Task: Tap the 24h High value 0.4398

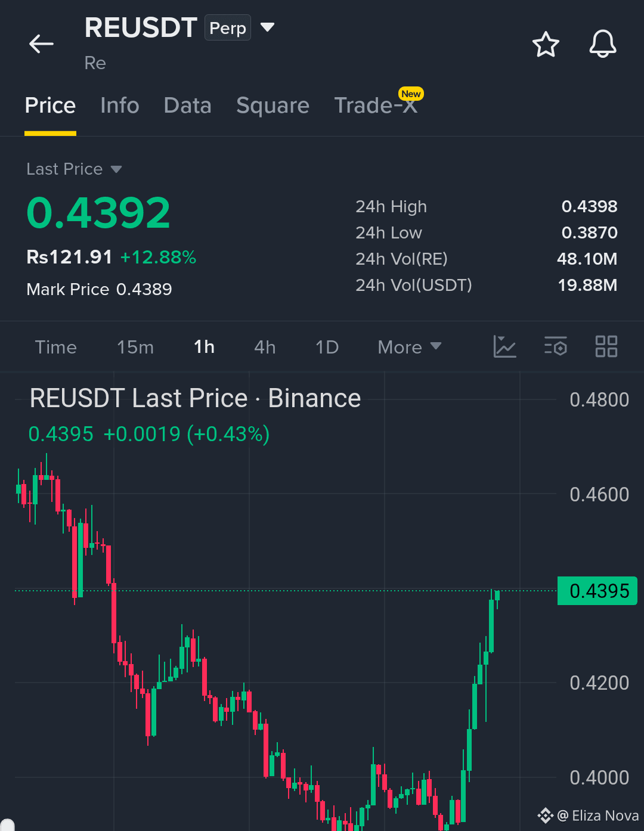Action: pos(589,206)
